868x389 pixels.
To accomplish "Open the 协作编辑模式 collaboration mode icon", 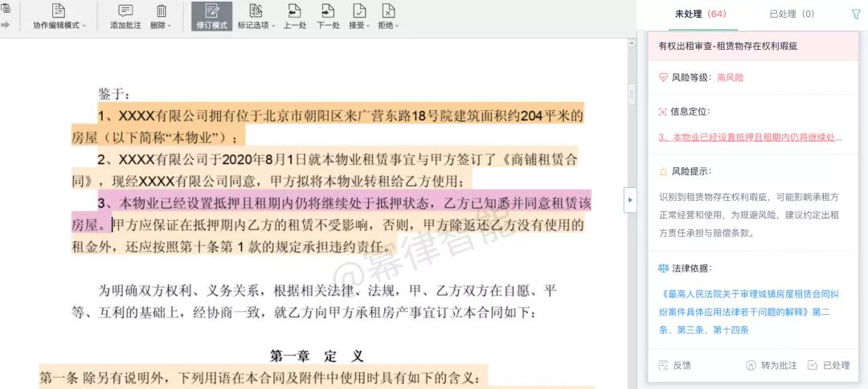I will [58, 10].
